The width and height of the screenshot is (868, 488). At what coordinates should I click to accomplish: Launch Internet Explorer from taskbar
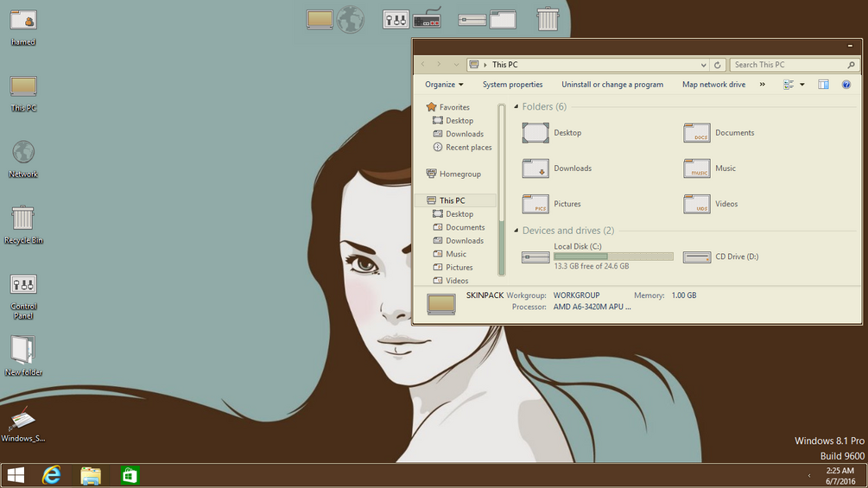pyautogui.click(x=52, y=475)
